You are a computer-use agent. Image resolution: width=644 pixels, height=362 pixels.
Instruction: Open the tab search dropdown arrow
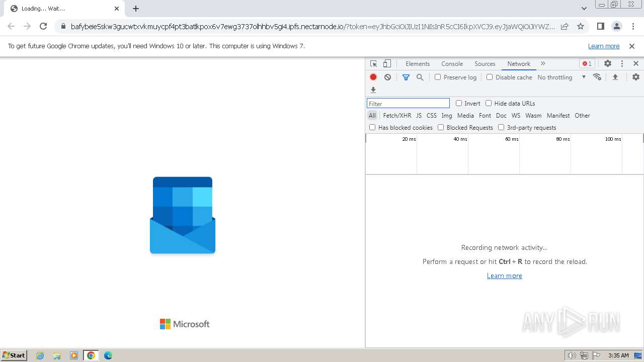tap(584, 9)
